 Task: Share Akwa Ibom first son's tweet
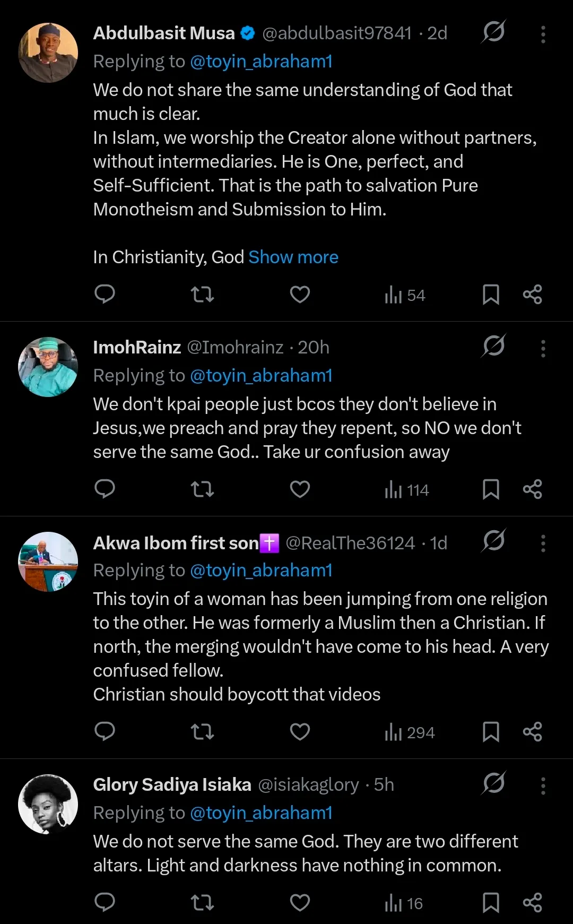532,732
